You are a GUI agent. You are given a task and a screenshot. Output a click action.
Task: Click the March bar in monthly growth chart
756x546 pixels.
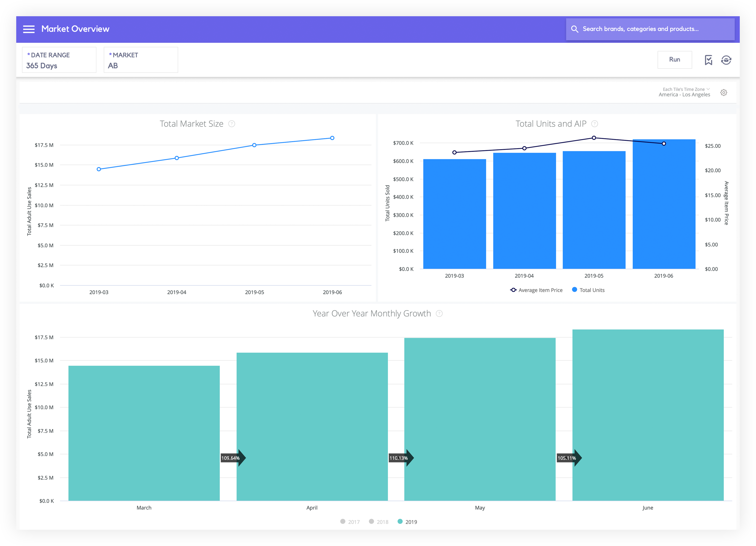pyautogui.click(x=144, y=433)
